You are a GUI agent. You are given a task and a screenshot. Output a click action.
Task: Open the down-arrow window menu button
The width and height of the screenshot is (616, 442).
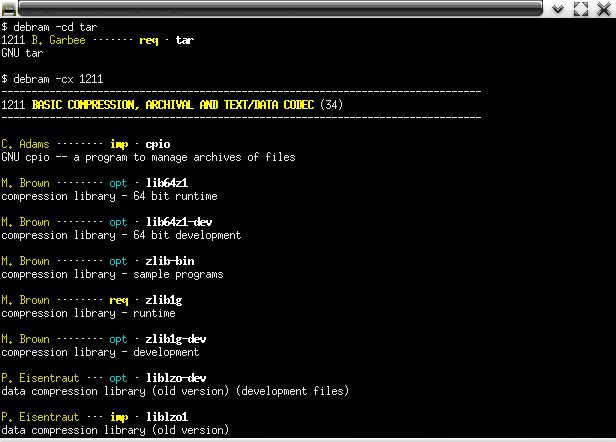558,9
